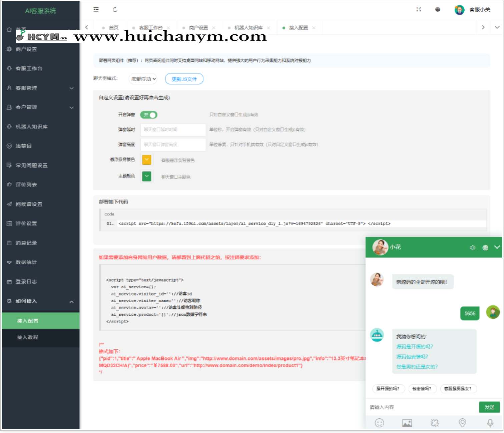This screenshot has height=433, width=504.
Task: Collapse the sidebar with the hamburger icon
Action: pos(96,9)
